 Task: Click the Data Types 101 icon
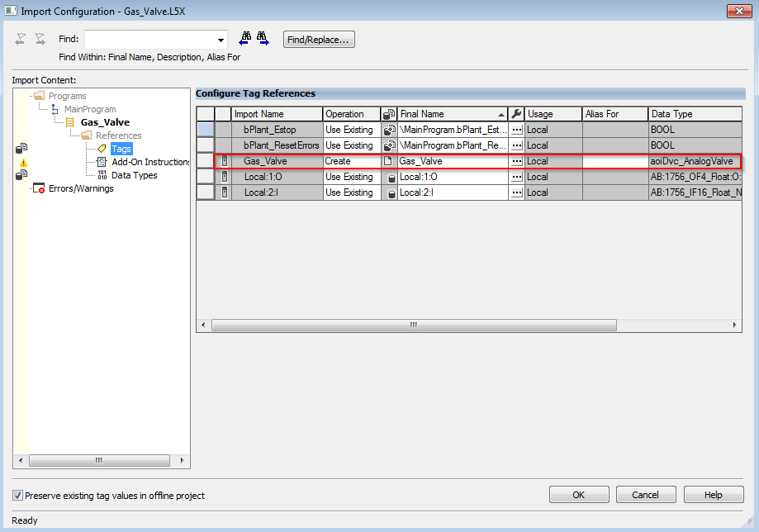coord(102,175)
